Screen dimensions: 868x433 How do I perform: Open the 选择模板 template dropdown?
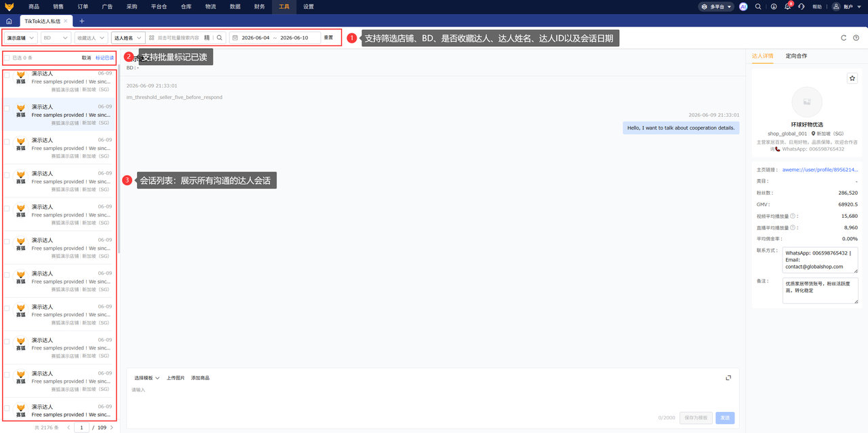click(x=146, y=378)
